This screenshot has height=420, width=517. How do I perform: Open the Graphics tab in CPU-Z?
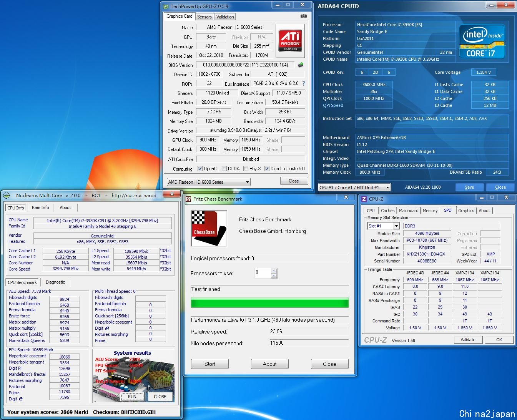466,211
